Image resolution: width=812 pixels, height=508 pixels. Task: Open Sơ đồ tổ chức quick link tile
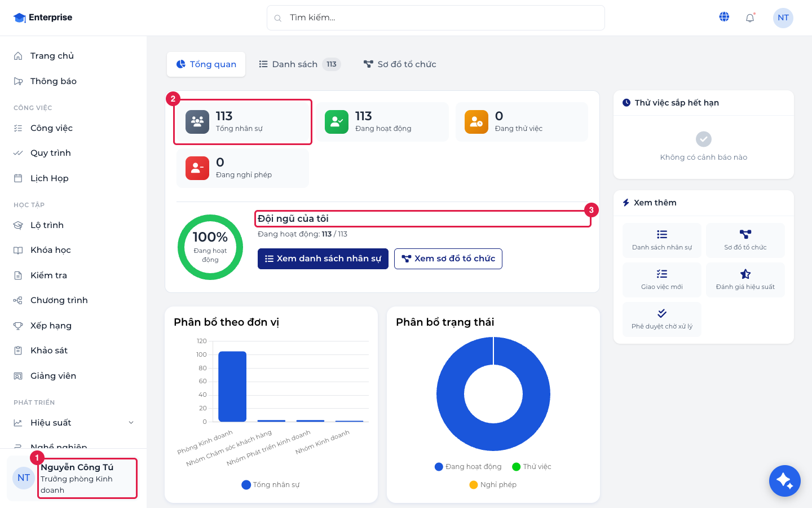745,240
